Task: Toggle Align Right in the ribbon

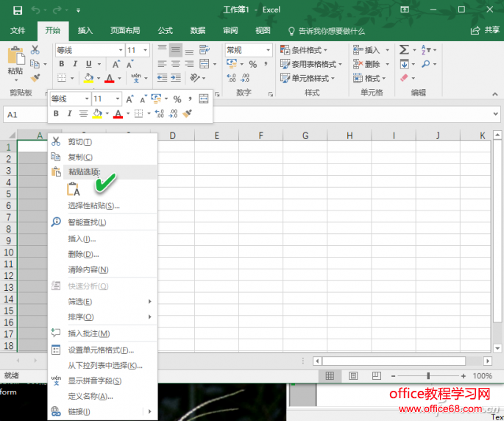Action: [x=189, y=64]
